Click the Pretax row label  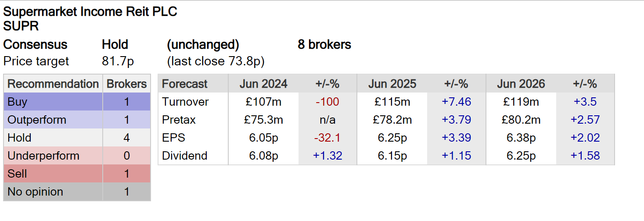(x=178, y=120)
